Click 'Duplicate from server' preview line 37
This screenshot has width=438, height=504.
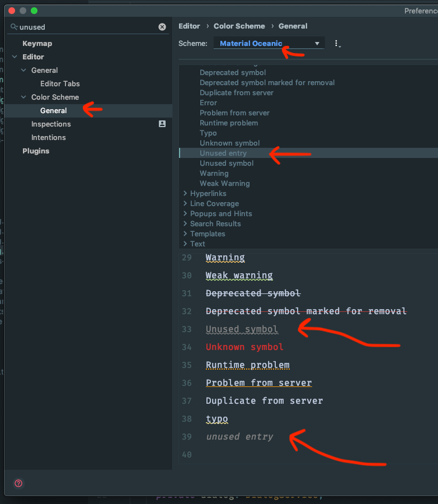(264, 401)
